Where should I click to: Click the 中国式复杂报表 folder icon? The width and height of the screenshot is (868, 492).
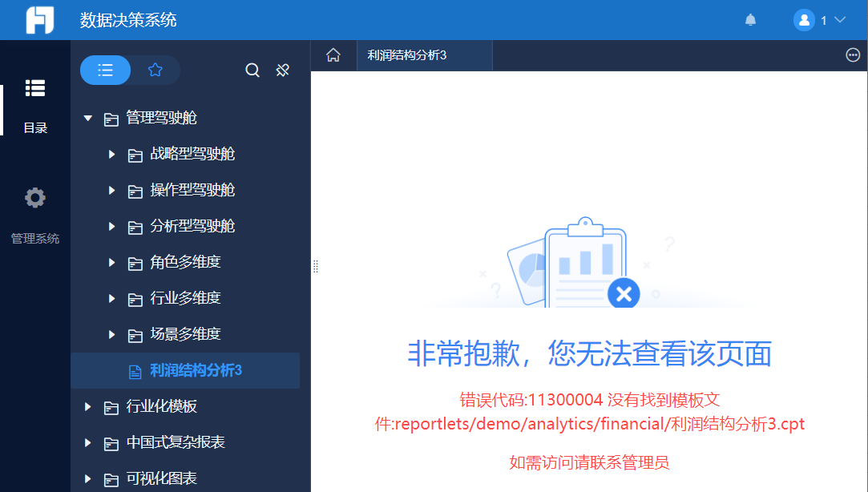point(111,444)
